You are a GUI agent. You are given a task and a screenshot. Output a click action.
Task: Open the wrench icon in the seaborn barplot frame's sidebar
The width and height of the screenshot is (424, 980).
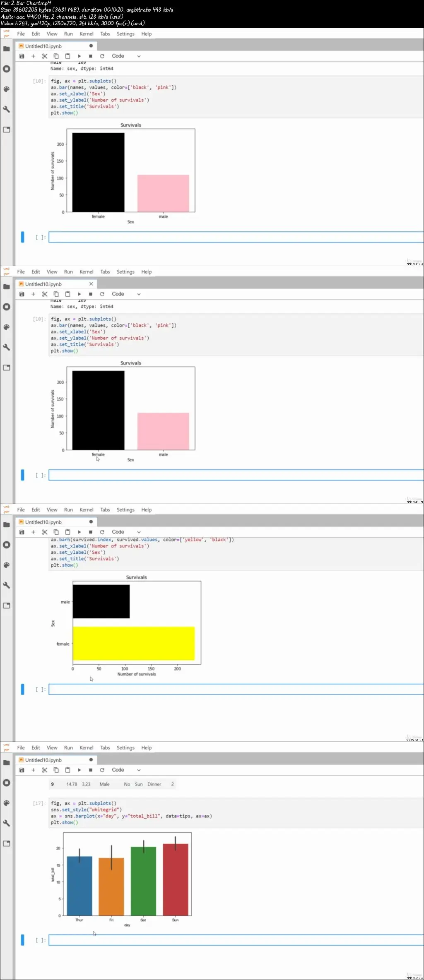7,823
